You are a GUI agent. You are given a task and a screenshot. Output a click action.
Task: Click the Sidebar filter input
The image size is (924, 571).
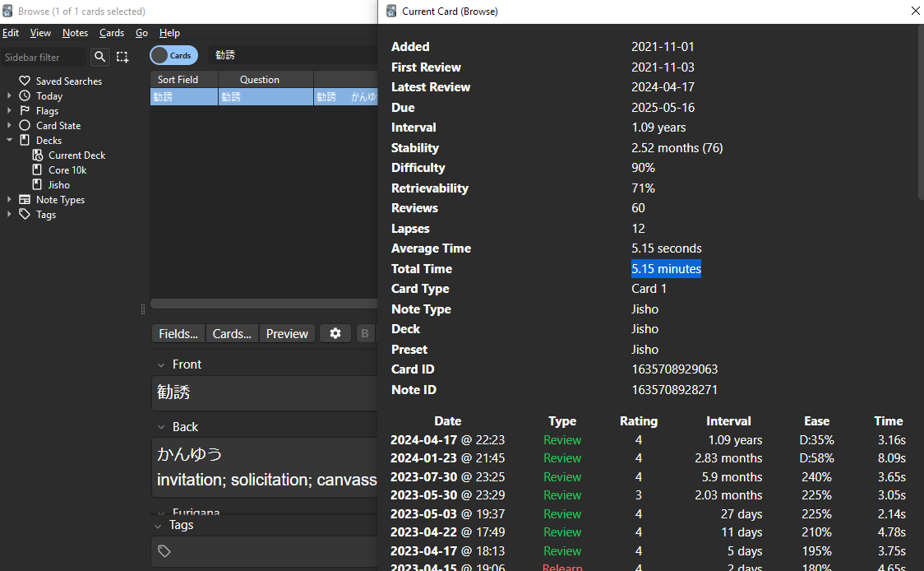[x=44, y=57]
